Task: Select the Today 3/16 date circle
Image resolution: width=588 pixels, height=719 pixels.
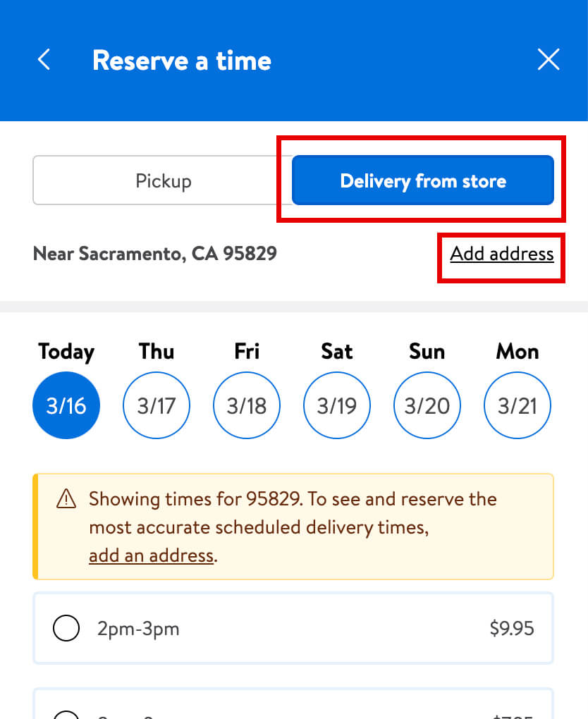Action: pyautogui.click(x=66, y=405)
